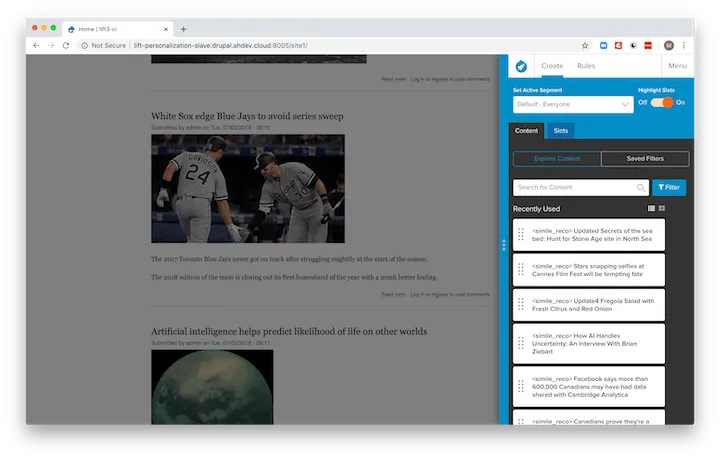Click the Lift rocket logo icon

coord(521,66)
